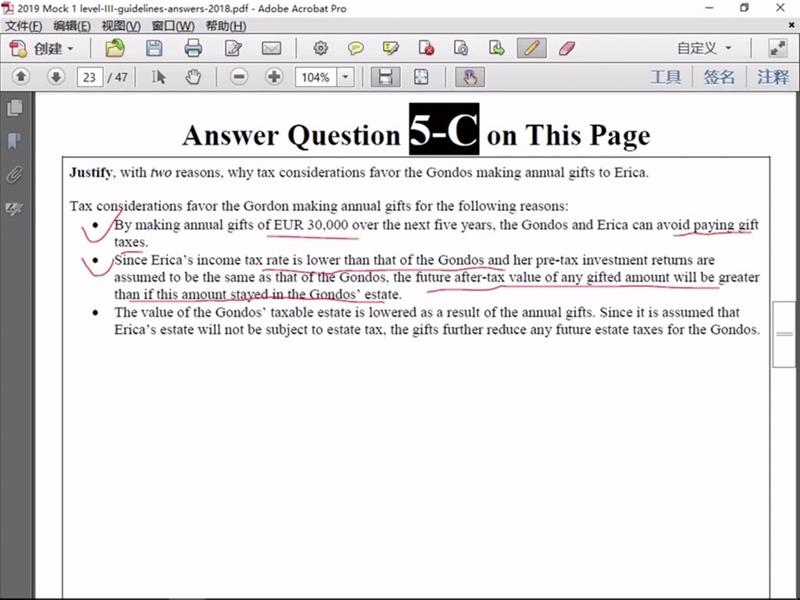Screen dimensions: 800x600
Task: Click the zoom field showing 104%
Action: tap(316, 77)
